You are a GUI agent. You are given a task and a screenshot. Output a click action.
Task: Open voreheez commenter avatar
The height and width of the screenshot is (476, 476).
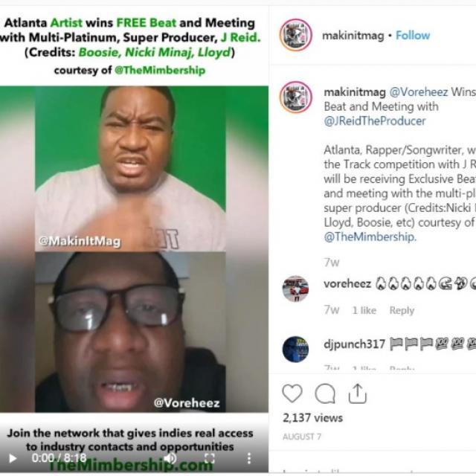point(295,289)
